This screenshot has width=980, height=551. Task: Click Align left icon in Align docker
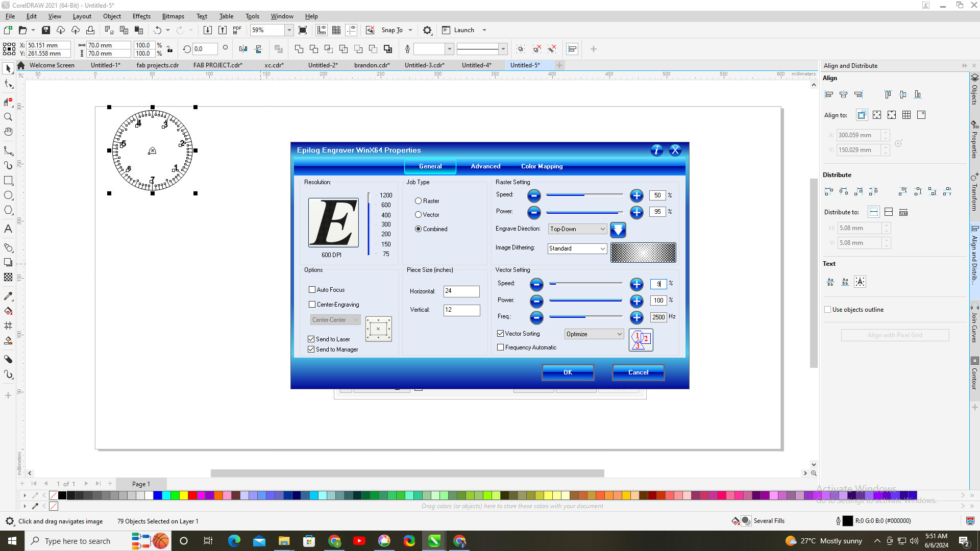pos(829,94)
